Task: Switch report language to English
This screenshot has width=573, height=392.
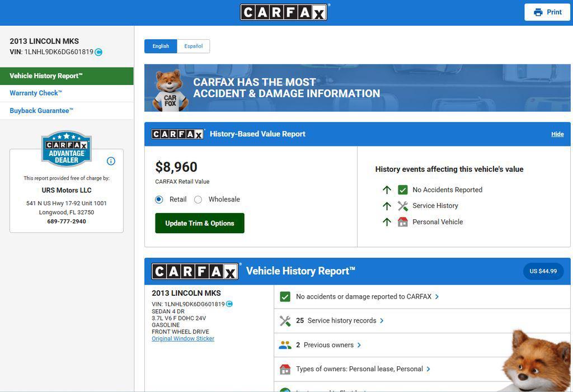Action: click(x=161, y=46)
